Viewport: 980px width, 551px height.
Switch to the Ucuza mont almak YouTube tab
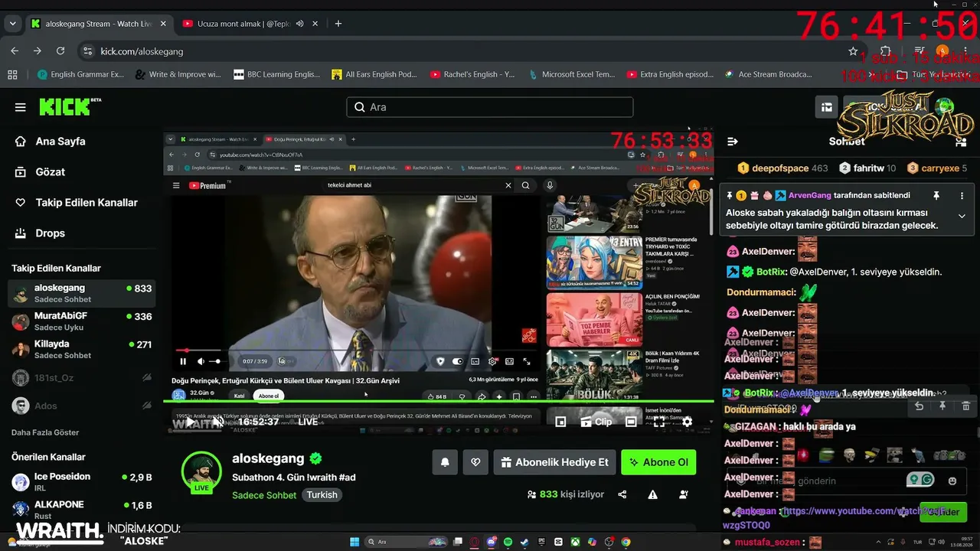click(x=249, y=24)
